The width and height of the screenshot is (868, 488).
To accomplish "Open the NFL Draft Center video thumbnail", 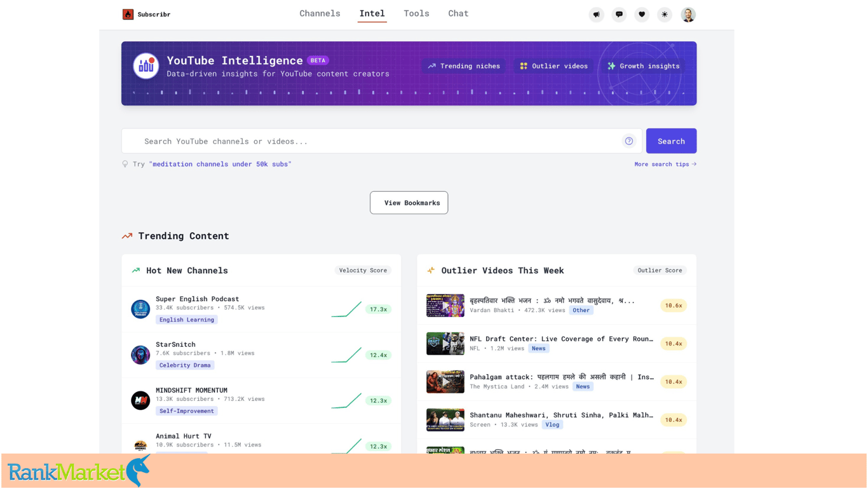I will 445,344.
